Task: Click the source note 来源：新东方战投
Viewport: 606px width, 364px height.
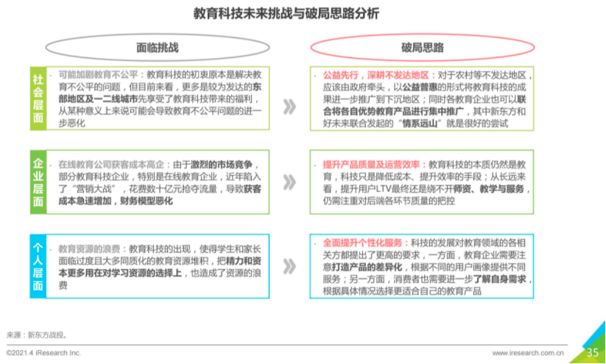Action: coord(37,335)
